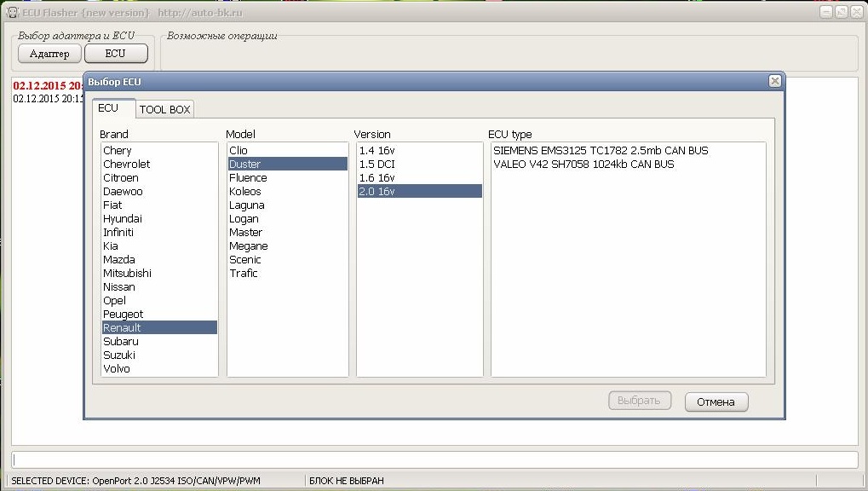
Task: Choose Peugeot in the Brand list
Action: [159, 315]
